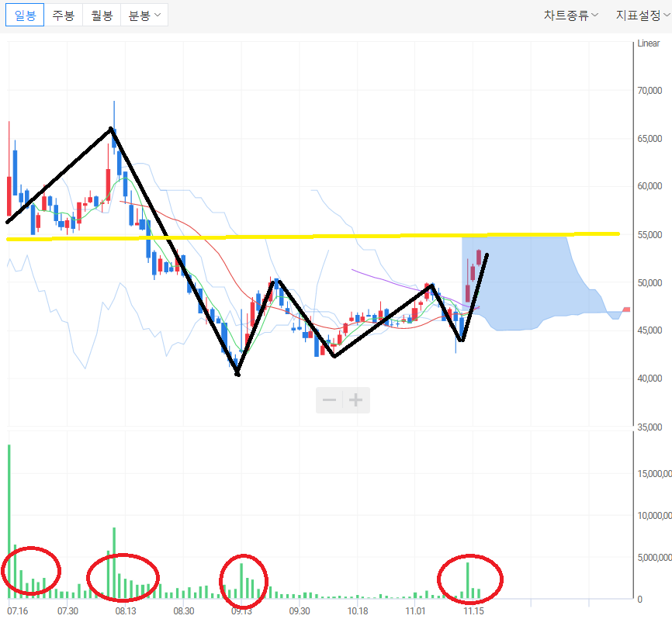Open the 지표설정 indicator settings dropdown
Image resolution: width=672 pixels, height=619 pixels.
point(643,16)
